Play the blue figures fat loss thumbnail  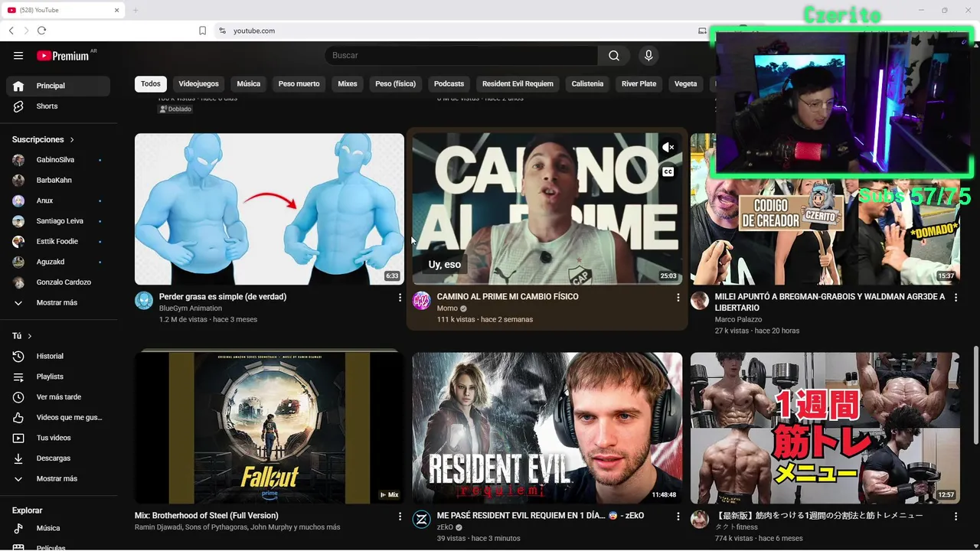pos(269,209)
